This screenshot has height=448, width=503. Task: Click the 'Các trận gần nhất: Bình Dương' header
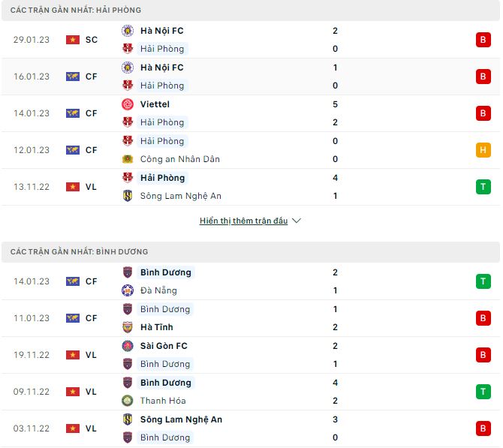click(x=79, y=252)
